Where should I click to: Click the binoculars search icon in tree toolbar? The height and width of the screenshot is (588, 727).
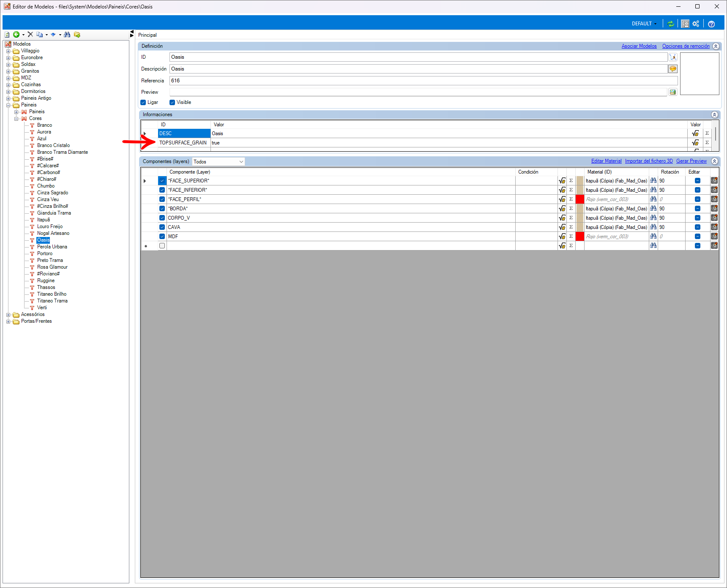click(67, 35)
